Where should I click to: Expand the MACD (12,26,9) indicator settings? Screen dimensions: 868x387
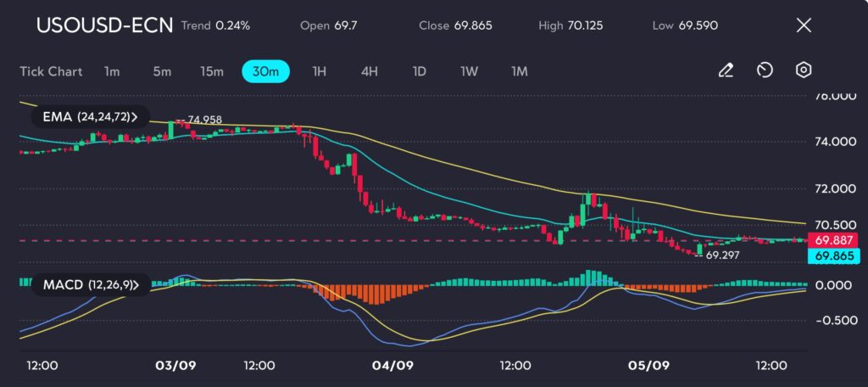click(x=89, y=284)
